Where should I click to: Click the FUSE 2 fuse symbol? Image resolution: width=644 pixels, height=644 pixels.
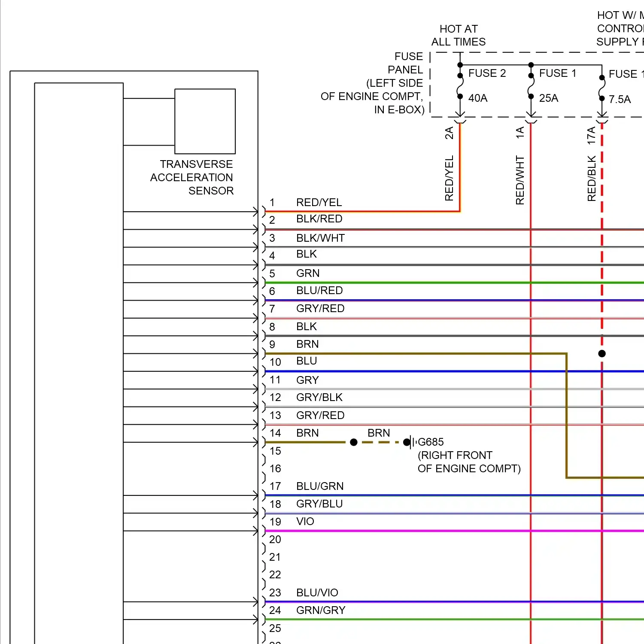point(460,86)
